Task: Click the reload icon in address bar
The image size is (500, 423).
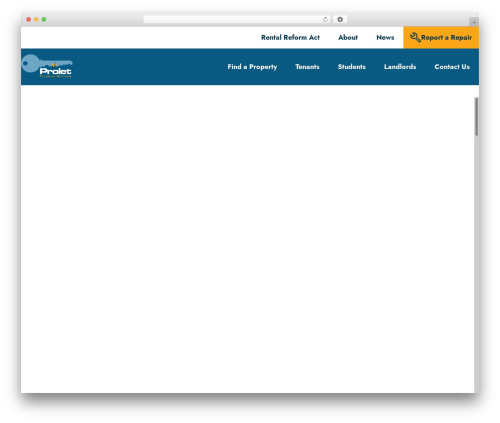Action: tap(325, 20)
